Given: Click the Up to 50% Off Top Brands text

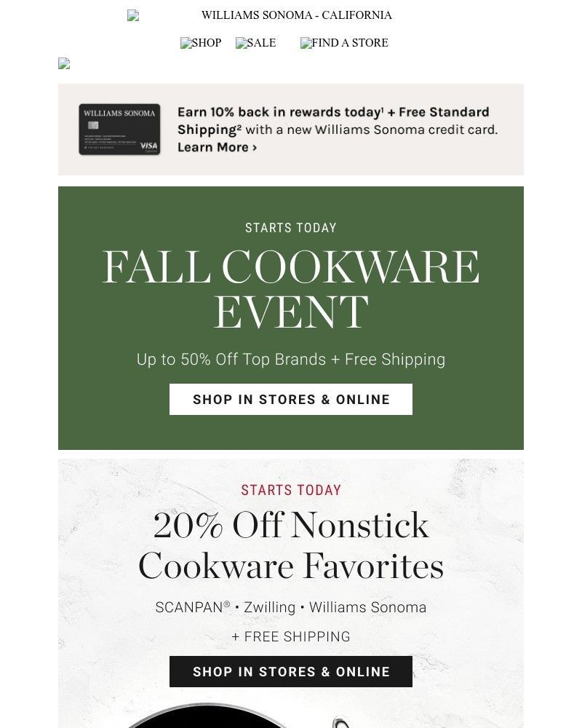Looking at the screenshot, I should (291, 360).
